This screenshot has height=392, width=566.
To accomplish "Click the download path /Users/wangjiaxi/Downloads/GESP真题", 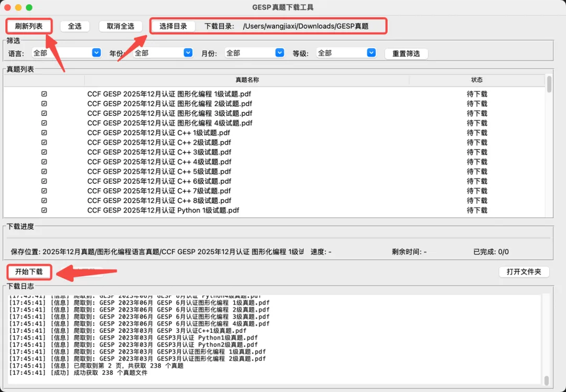I will click(x=306, y=26).
